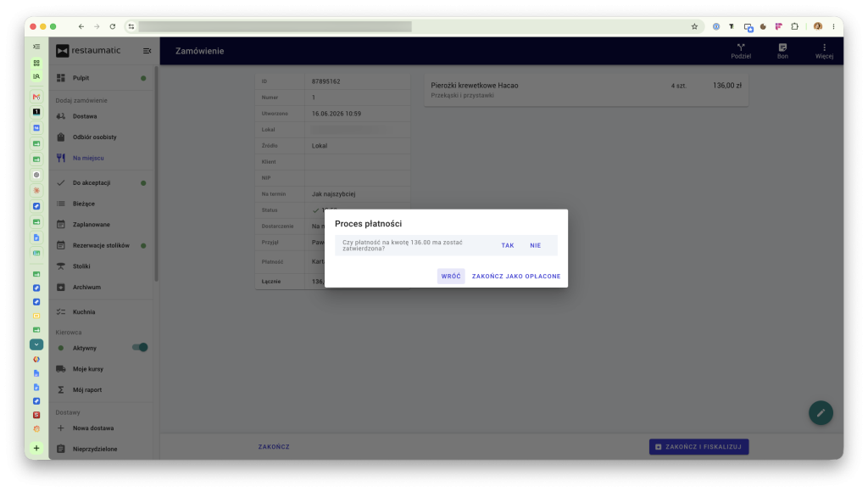Screen dimensions: 868x492
Task: Open Archiwum section
Action: point(101,287)
